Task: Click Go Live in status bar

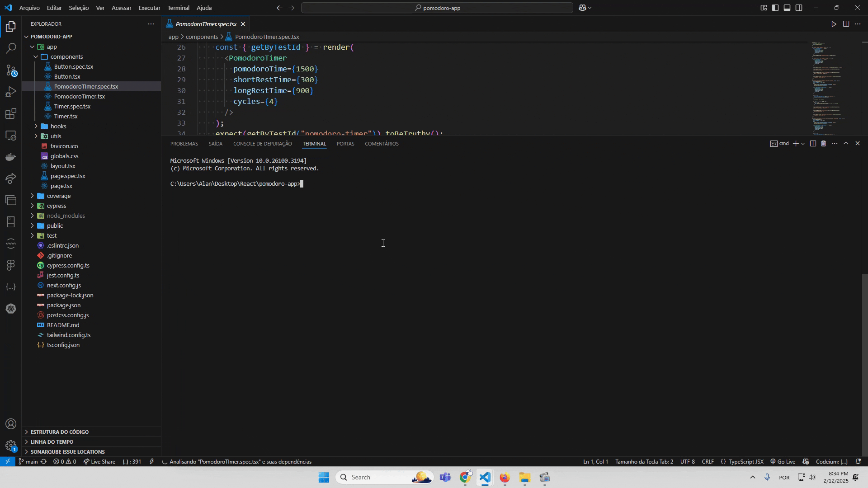Action: (x=783, y=462)
